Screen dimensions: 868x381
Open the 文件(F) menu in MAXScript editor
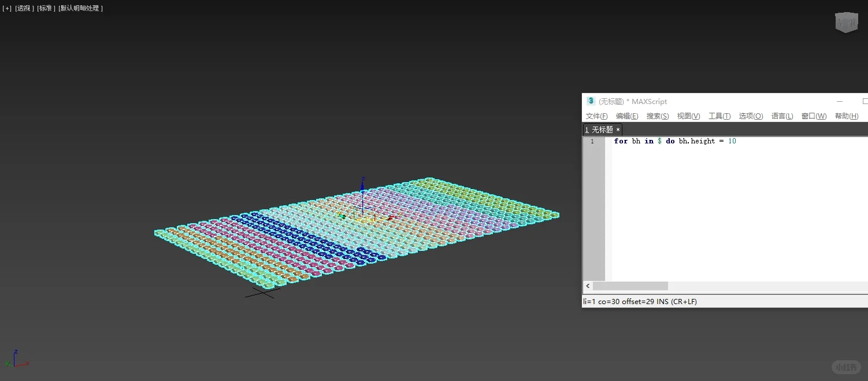pos(596,116)
